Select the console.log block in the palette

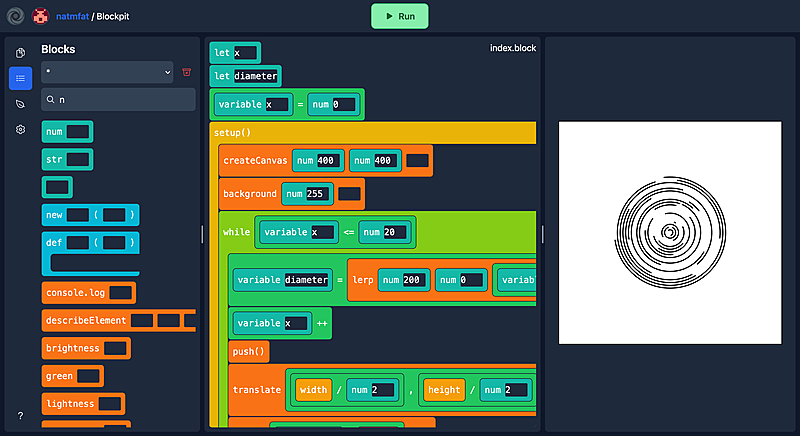pyautogui.click(x=74, y=293)
